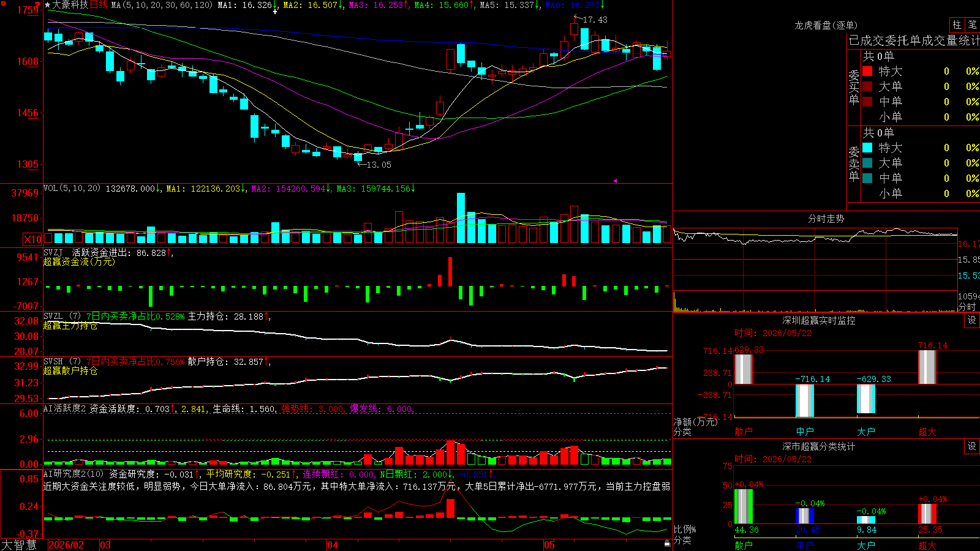
Task: Click the teal 大单 swatch under 委卖单
Action: pyautogui.click(x=867, y=163)
